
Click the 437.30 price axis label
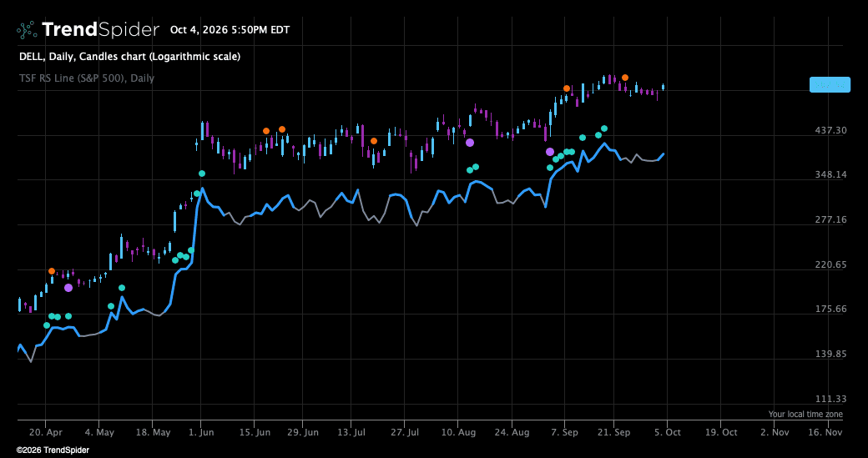832,130
